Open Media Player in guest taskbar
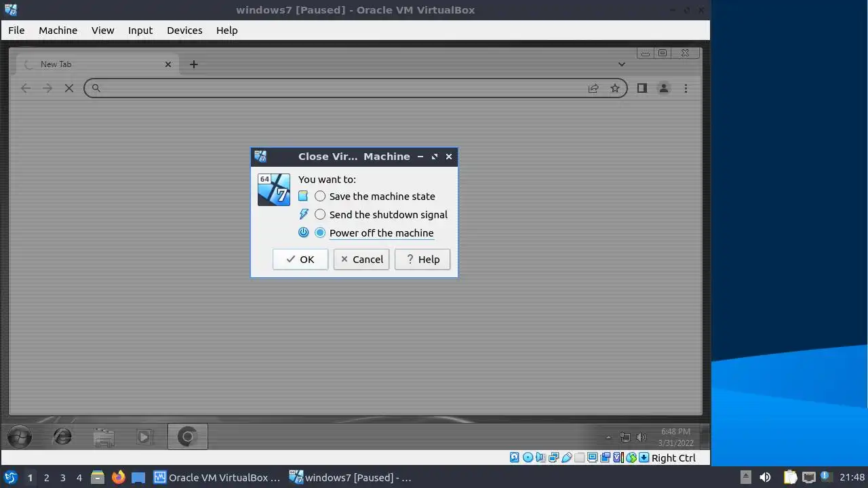 pyautogui.click(x=144, y=437)
